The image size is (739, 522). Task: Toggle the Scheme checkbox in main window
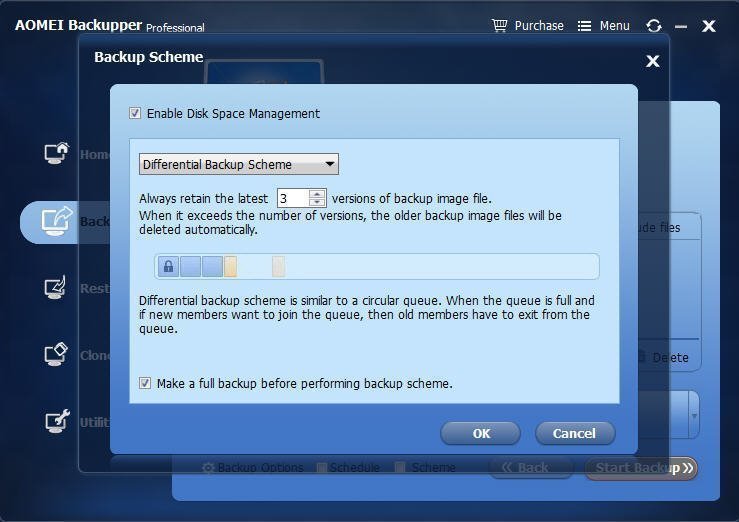400,467
